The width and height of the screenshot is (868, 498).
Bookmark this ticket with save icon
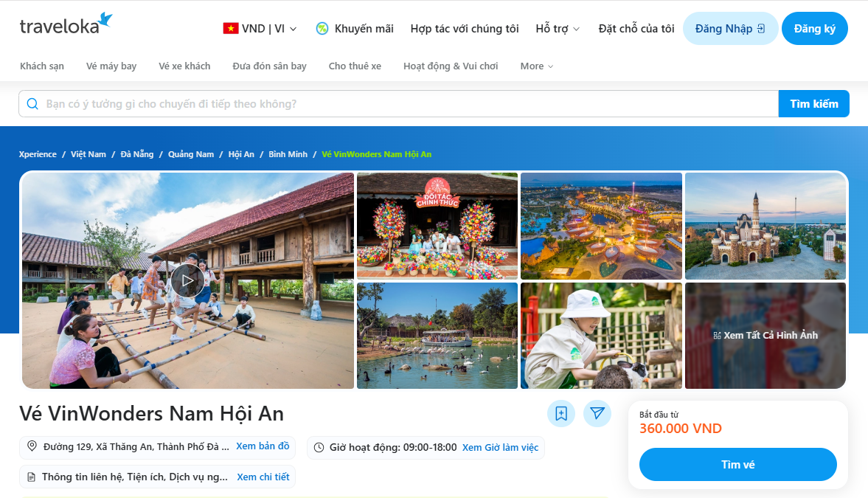[560, 413]
